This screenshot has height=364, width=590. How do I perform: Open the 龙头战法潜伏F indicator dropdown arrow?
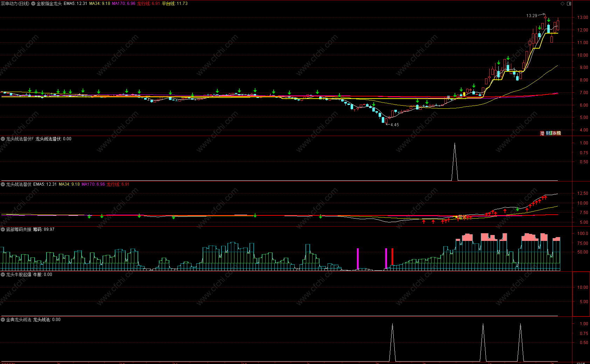(x=3, y=139)
